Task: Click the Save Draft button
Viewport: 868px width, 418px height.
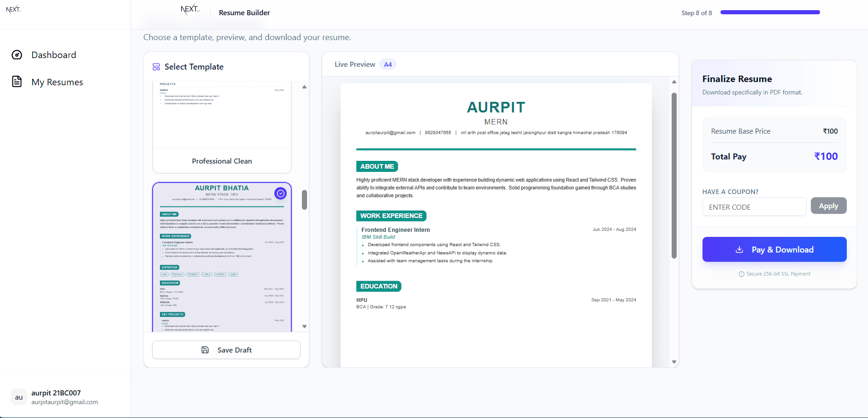Action: (x=226, y=350)
